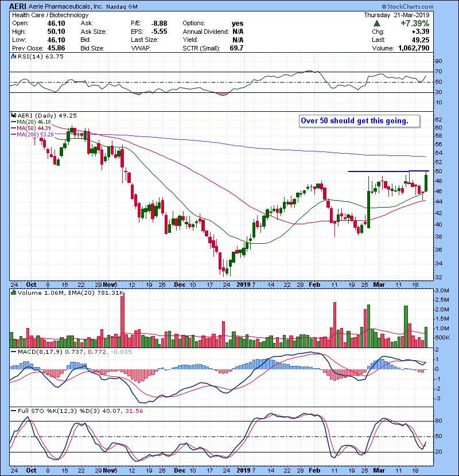Click the Last Size label
The image size is (459, 476).
point(145,40)
